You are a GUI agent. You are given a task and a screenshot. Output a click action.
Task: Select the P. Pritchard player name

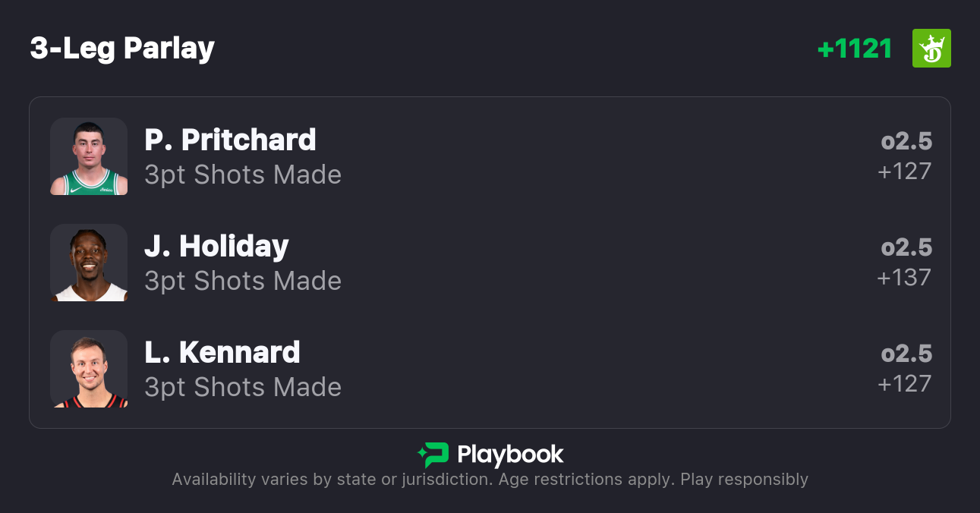[230, 140]
